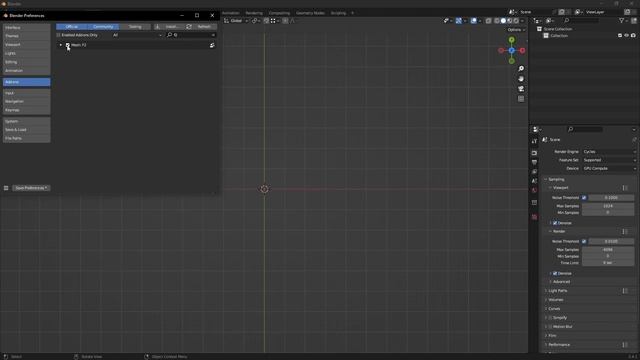The height and width of the screenshot is (360, 640).
Task: Toggle Viewport Denoise checkbox
Action: coord(555,223)
